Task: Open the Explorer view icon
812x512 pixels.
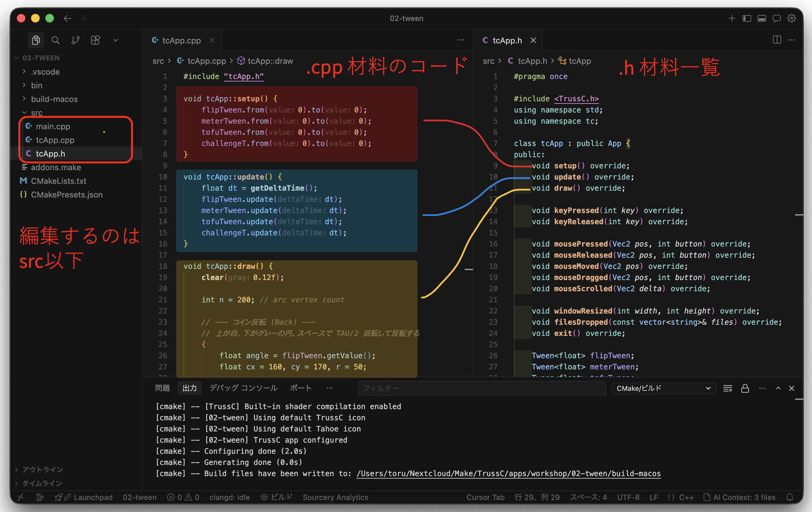Action: point(36,40)
